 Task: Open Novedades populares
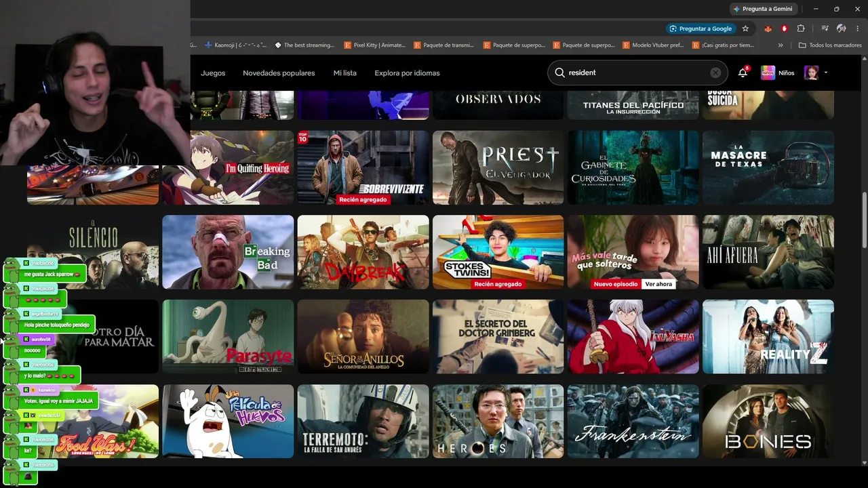(279, 73)
